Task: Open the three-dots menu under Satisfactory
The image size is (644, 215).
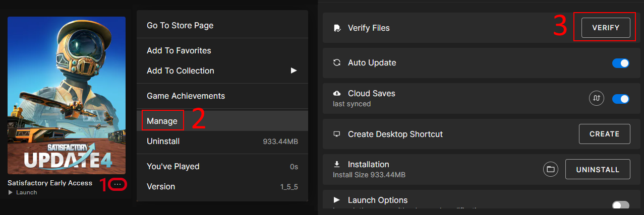Action: (x=118, y=184)
